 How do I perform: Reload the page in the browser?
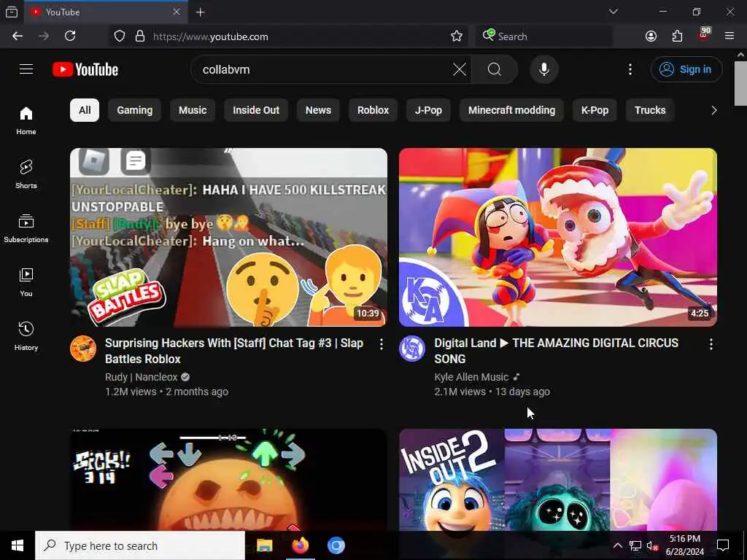tap(70, 36)
